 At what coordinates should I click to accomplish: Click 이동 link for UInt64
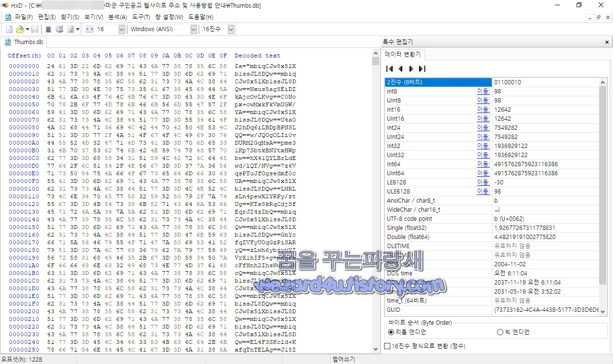coord(483,173)
